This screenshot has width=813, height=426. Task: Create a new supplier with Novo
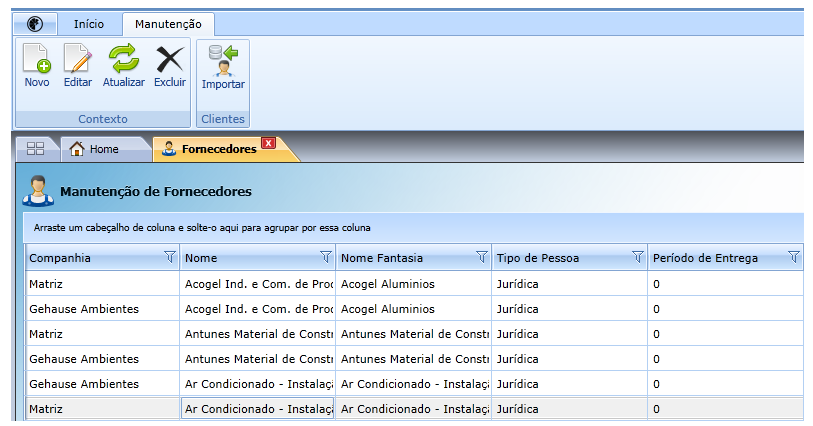click(x=37, y=66)
